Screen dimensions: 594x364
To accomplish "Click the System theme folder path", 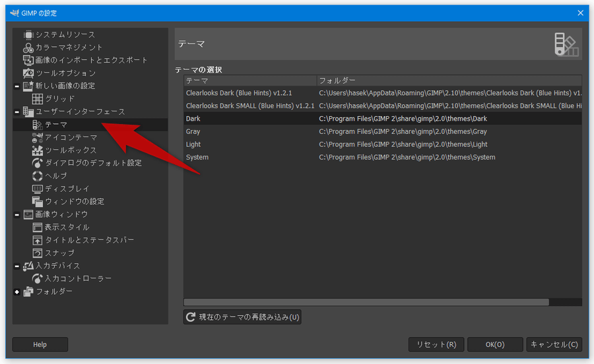I will pos(407,158).
